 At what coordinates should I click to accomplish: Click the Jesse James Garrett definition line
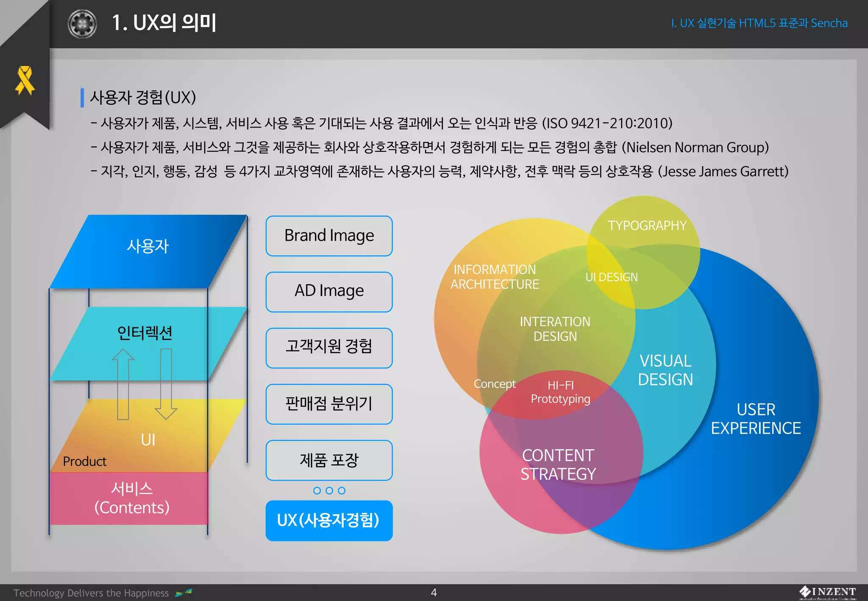coord(440,172)
